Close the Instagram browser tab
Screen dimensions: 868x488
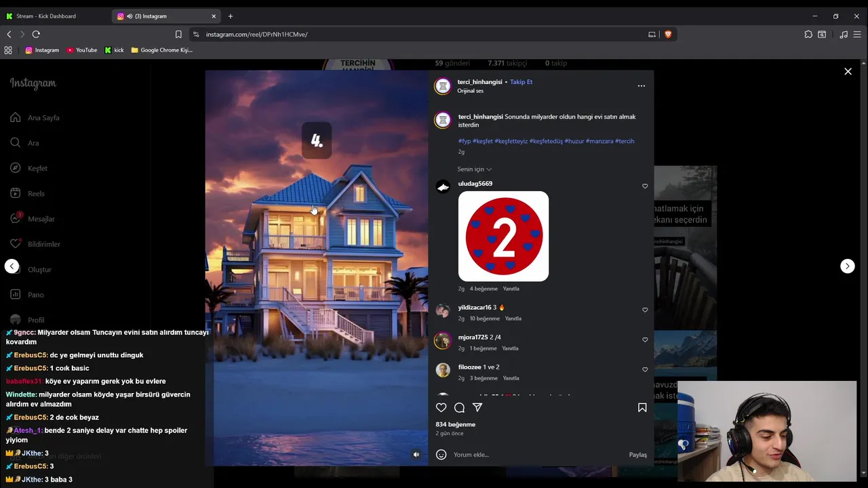point(214,16)
